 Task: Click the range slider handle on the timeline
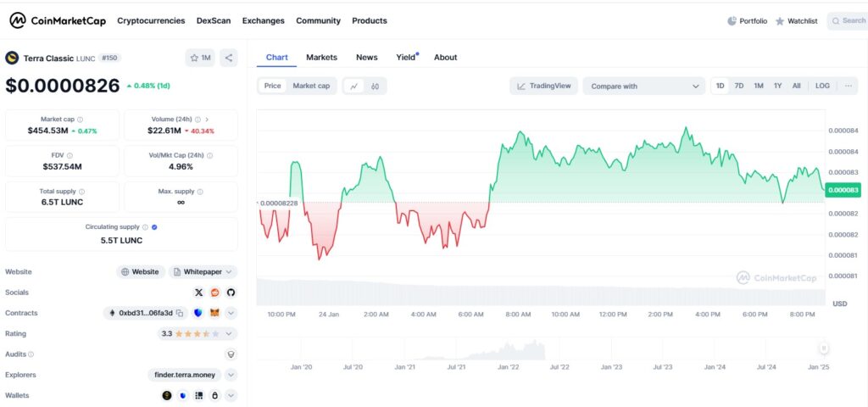click(x=823, y=348)
